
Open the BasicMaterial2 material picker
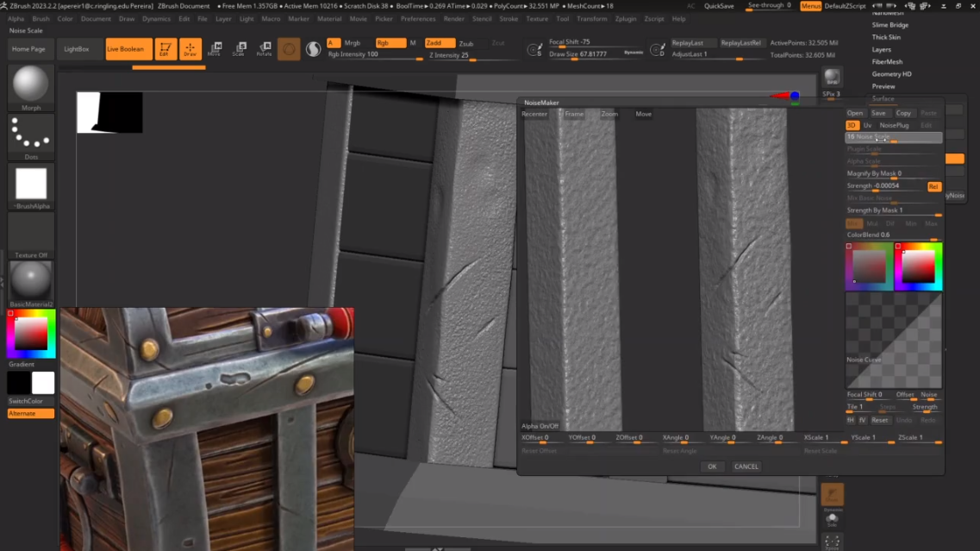31,284
